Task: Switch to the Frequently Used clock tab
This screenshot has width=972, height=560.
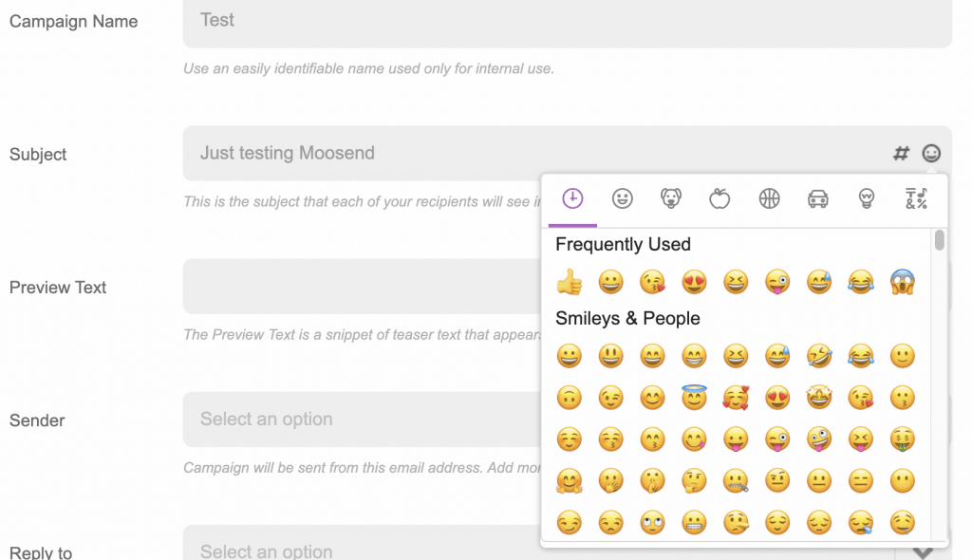Action: (x=572, y=198)
